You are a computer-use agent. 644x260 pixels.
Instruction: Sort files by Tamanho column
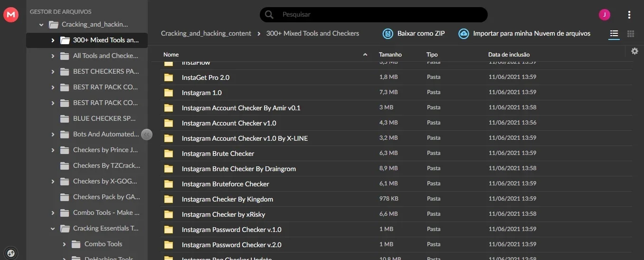point(390,55)
